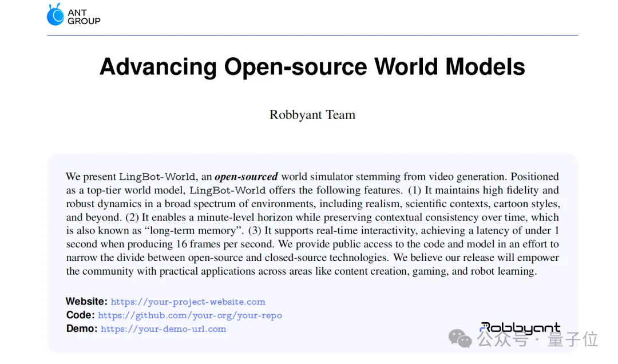Click the 'Code:' label

pyautogui.click(x=80, y=315)
